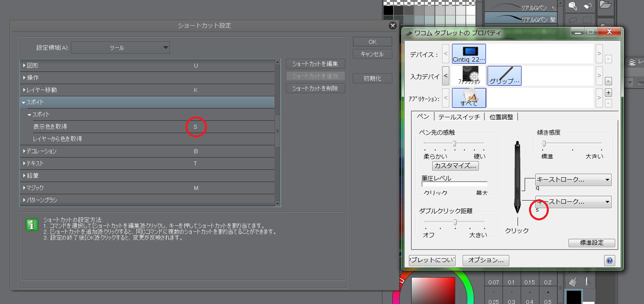Click the open-folder icon at top right
Screen dimensions: 644x304
tap(605, 5)
